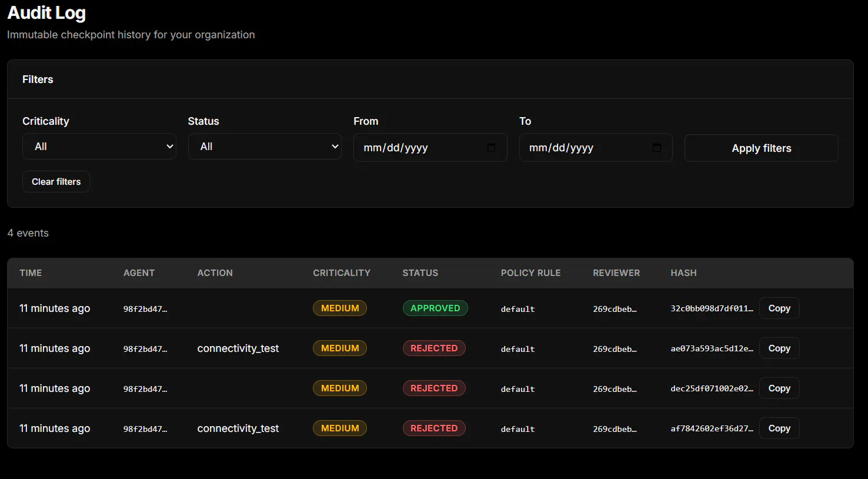
Task: Copy hash starting with dec25df071002e02
Action: click(779, 388)
